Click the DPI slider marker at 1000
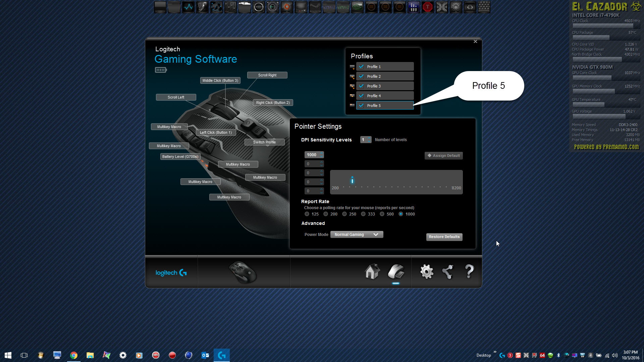644x362 pixels. click(352, 181)
